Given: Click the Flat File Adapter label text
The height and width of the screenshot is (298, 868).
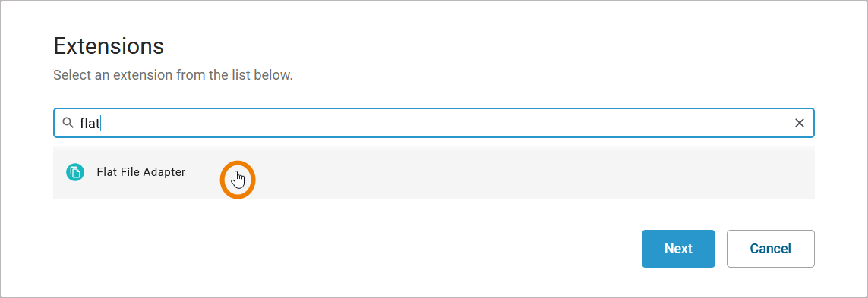Looking at the screenshot, I should pyautogui.click(x=140, y=172).
